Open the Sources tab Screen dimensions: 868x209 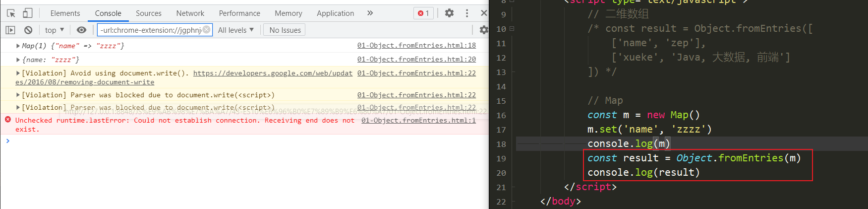point(149,13)
